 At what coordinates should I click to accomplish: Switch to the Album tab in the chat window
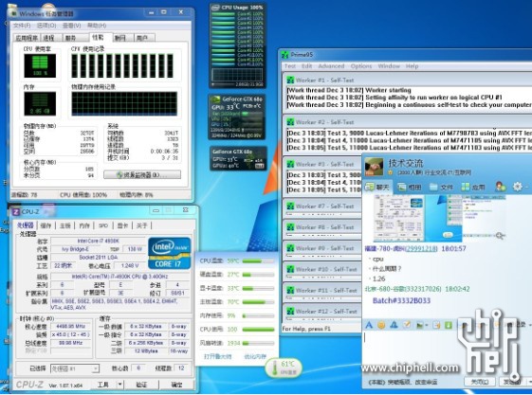409,187
